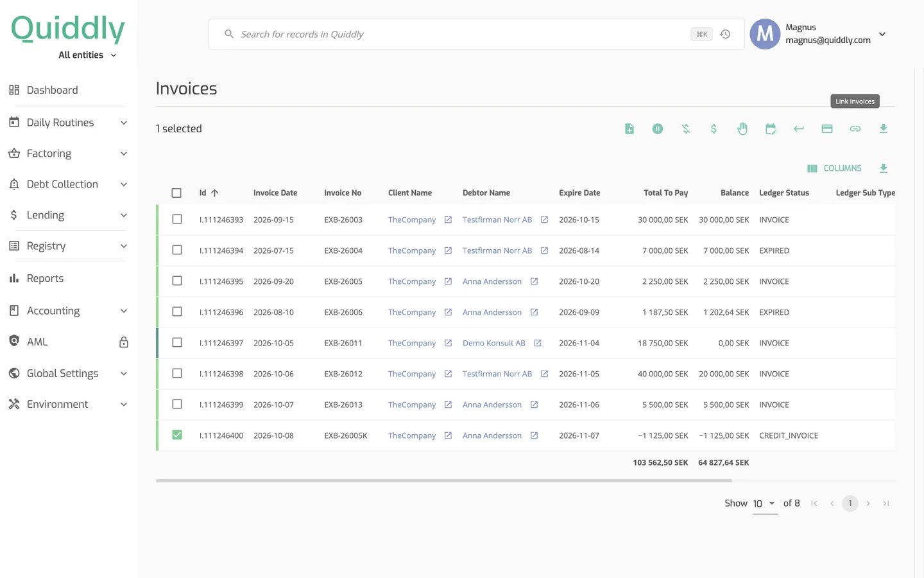Check the box for invoice I.111246393
Viewport: 924px width, 578px height.
pos(177,220)
